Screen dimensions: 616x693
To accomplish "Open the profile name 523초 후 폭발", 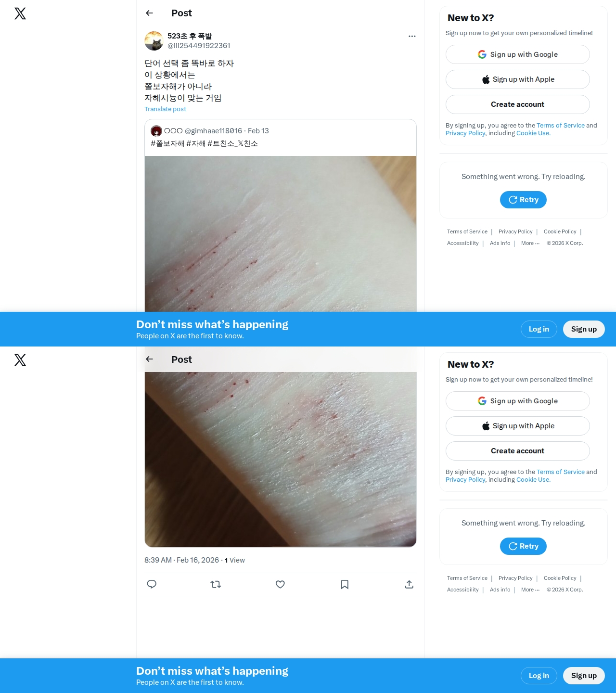I will [190, 36].
